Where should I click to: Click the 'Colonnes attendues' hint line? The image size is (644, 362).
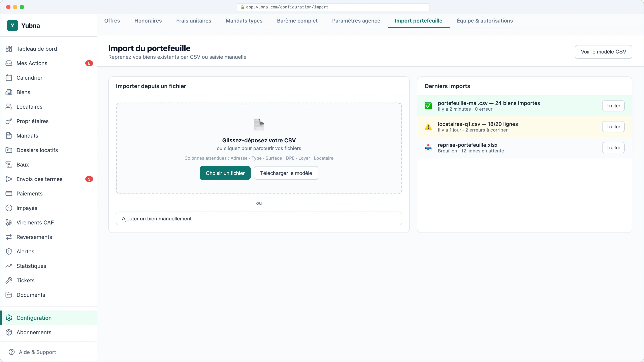(259, 158)
